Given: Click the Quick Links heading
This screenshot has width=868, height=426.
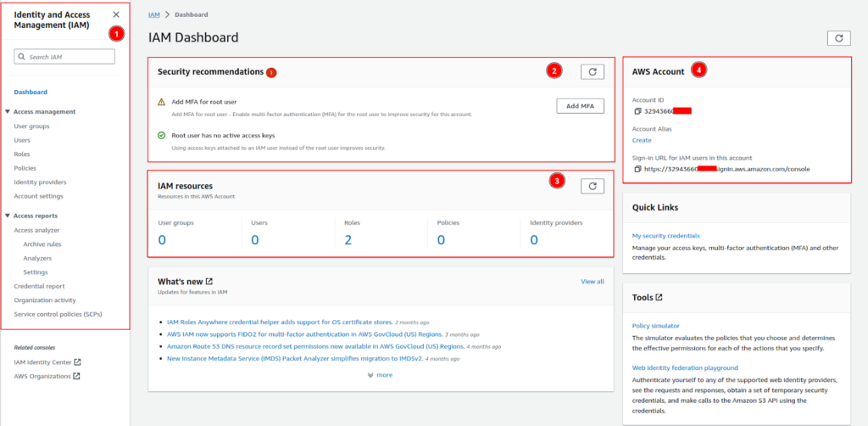Looking at the screenshot, I should 655,207.
